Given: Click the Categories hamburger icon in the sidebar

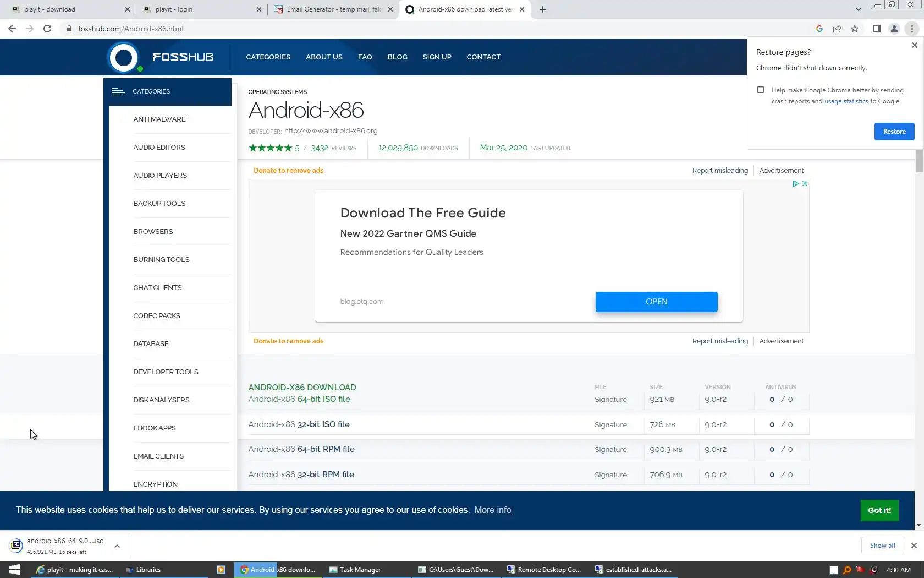Looking at the screenshot, I should [118, 91].
